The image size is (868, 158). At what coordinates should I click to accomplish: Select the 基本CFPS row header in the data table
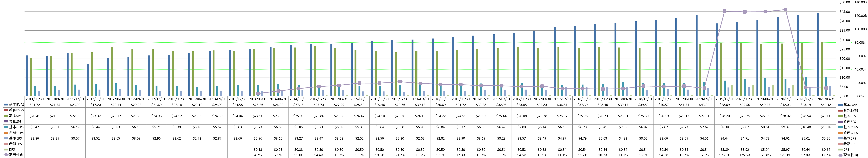pyautogui.click(x=14, y=127)
